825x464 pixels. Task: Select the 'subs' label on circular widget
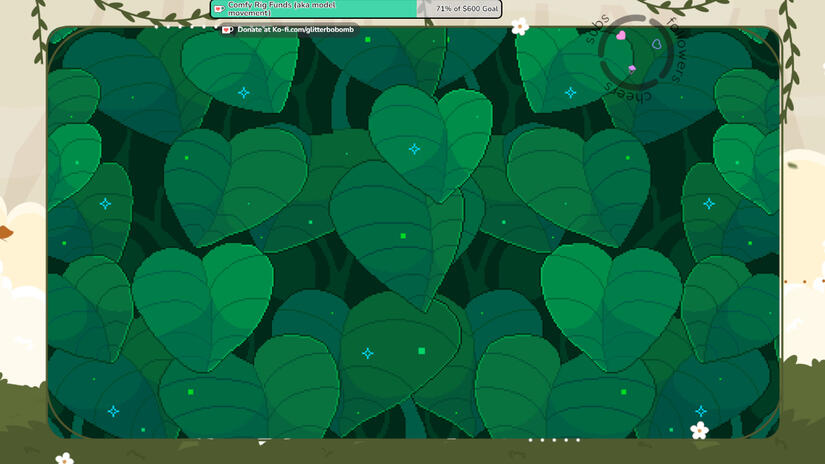tap(595, 37)
